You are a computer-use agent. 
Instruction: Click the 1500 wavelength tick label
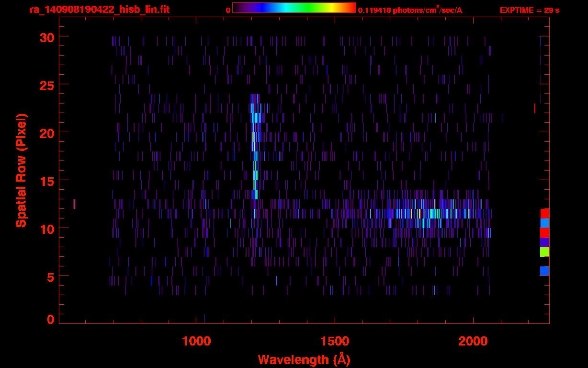point(335,341)
